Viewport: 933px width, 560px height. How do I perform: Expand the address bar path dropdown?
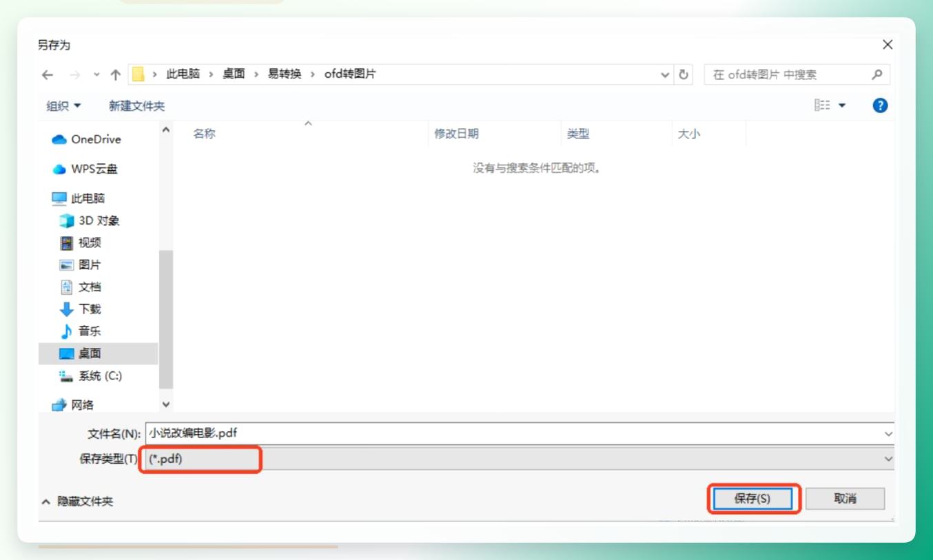(665, 74)
